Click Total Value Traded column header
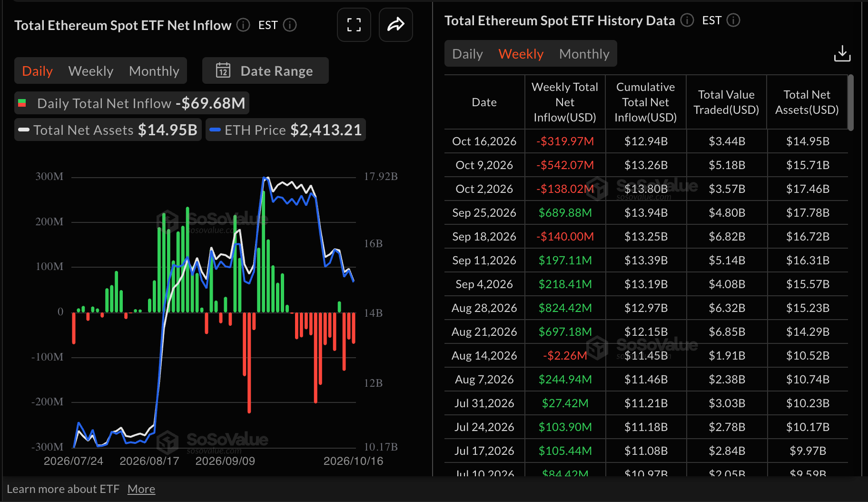 tap(726, 102)
